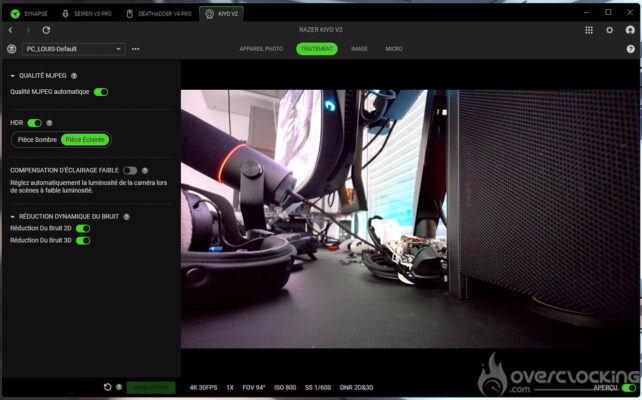Viewport: 642px width, 400px height.
Task: Select the Kiyo V2 device tab
Action: coord(222,14)
